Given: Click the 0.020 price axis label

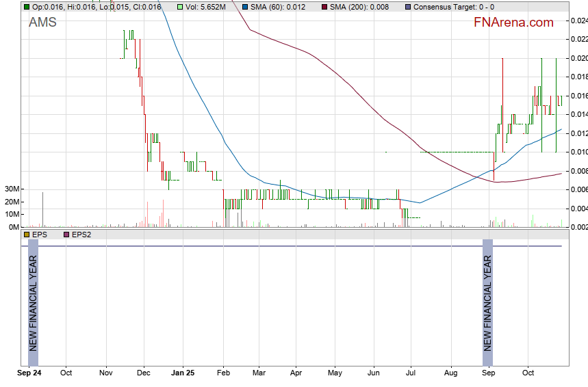Looking at the screenshot, I should pos(578,58).
